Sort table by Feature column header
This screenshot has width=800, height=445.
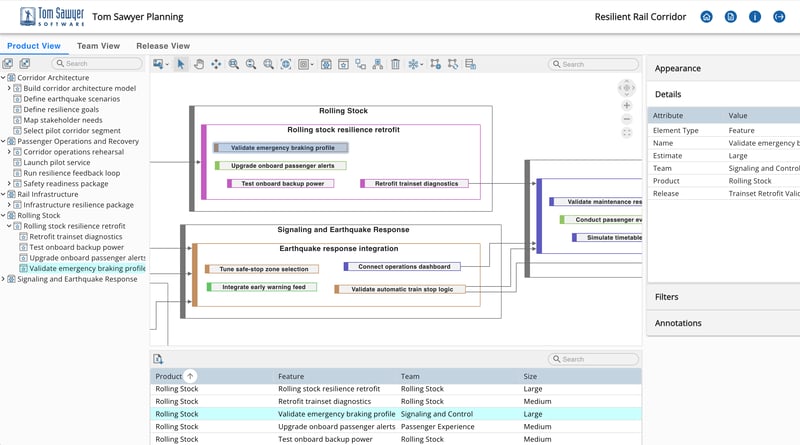(291, 377)
